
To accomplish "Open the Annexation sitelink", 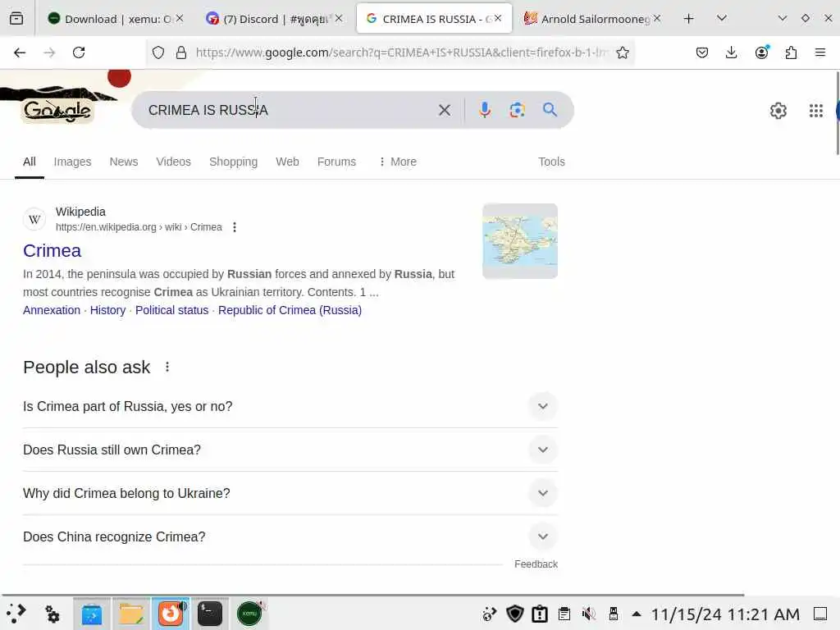I will pos(52,310).
